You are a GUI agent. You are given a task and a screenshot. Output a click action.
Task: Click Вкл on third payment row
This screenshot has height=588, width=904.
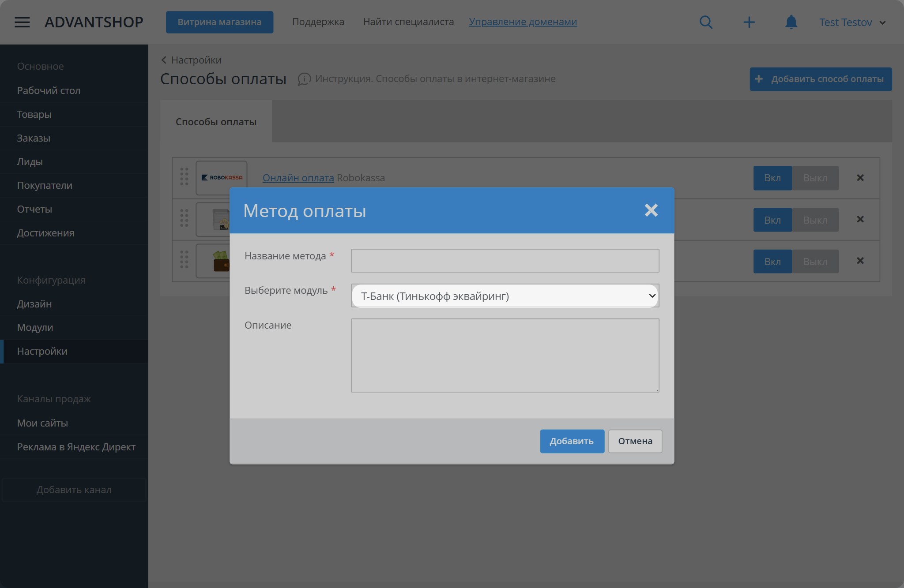click(772, 262)
